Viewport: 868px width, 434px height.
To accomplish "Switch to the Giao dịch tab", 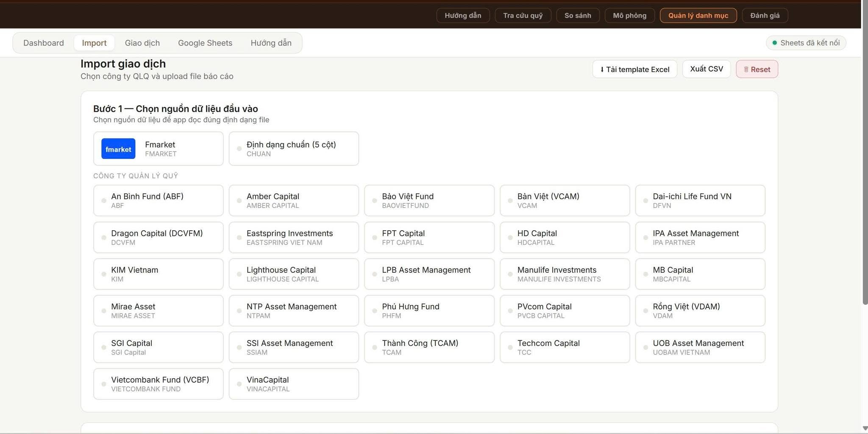I will pyautogui.click(x=142, y=43).
